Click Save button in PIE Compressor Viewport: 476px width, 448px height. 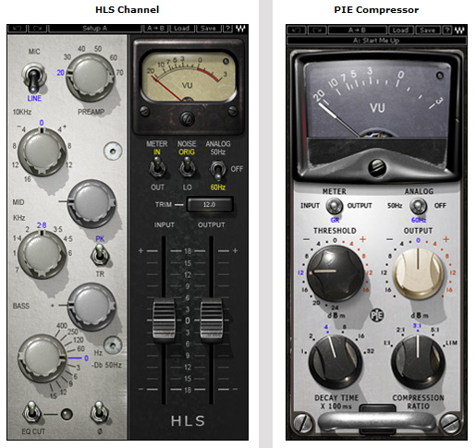pos(427,30)
